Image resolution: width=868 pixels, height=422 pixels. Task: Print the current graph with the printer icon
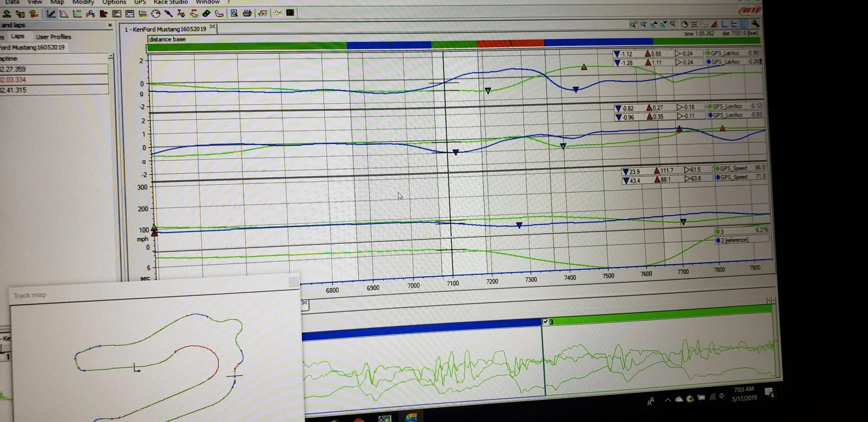point(247,13)
